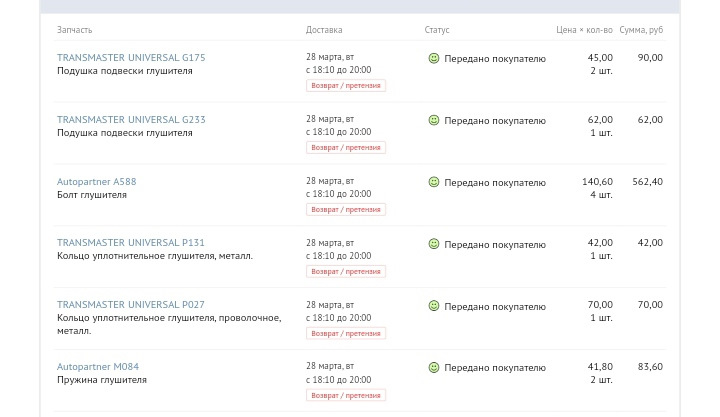720x417 pixels.
Task: Click smiley status icon in G233 row
Action: [x=433, y=120]
